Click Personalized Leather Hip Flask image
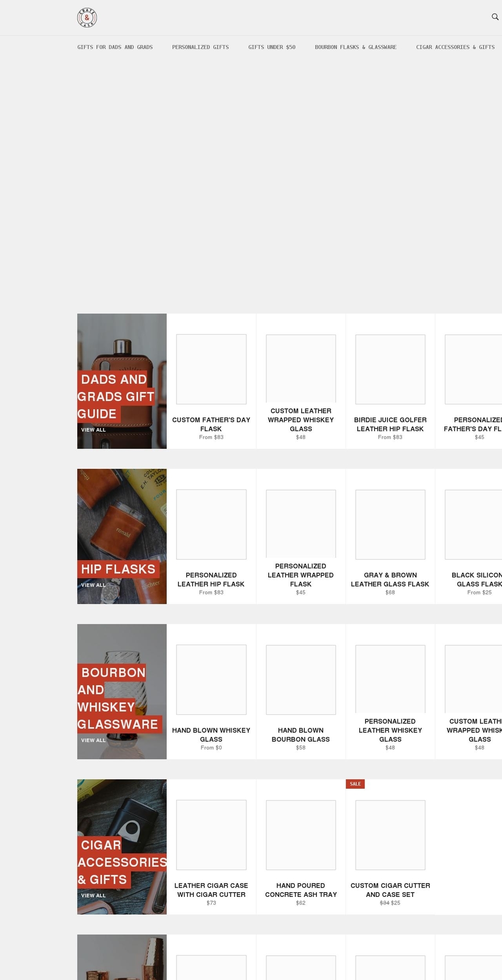 click(211, 524)
